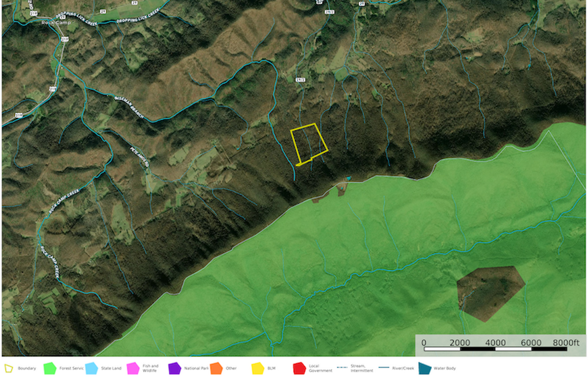This screenshot has width=588, height=384.
Task: Select the Wiseman Branch stream label
Action: click(x=129, y=107)
